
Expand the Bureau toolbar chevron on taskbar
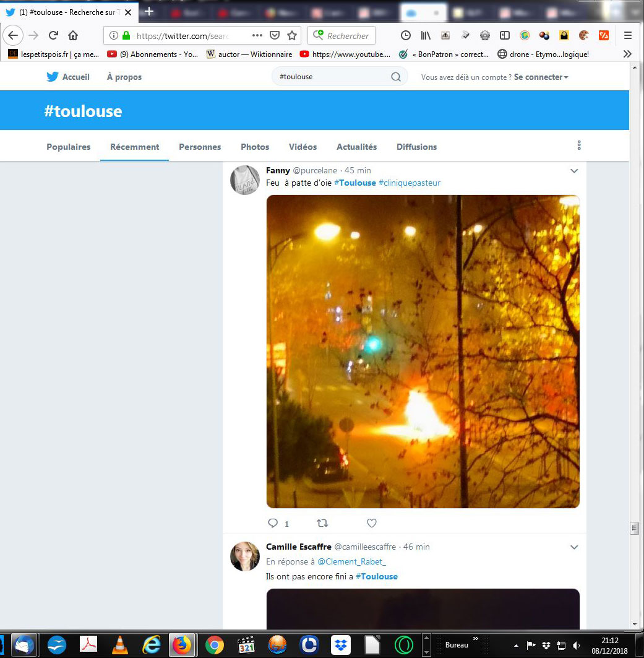[x=476, y=639]
